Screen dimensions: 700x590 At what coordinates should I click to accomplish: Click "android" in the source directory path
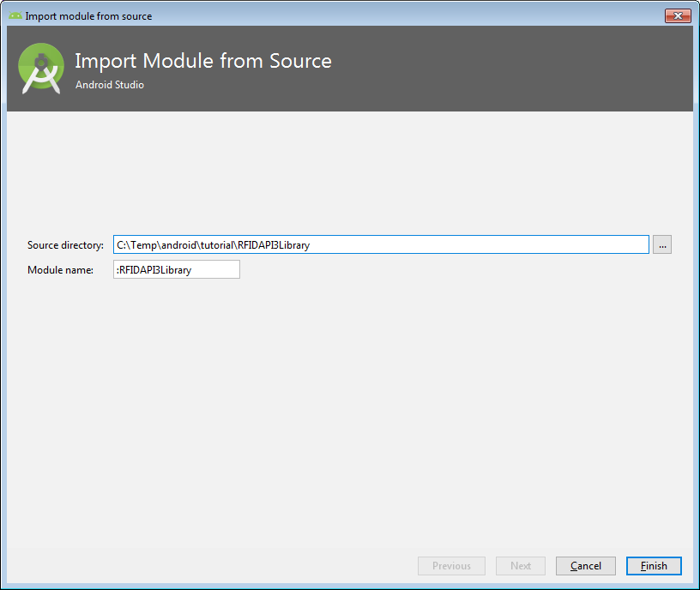(x=178, y=245)
